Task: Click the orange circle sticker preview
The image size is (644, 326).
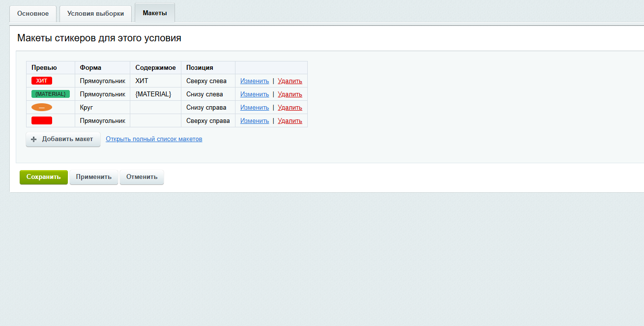Action: pos(42,107)
